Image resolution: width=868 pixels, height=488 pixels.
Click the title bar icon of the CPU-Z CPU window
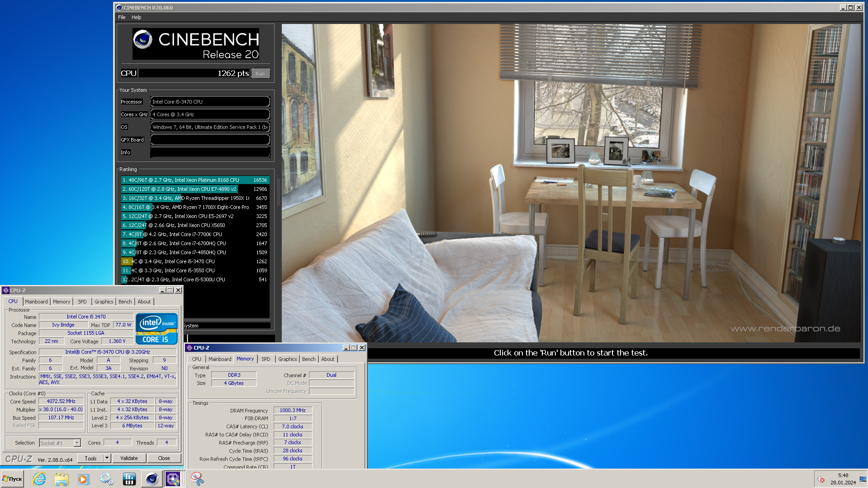6,290
